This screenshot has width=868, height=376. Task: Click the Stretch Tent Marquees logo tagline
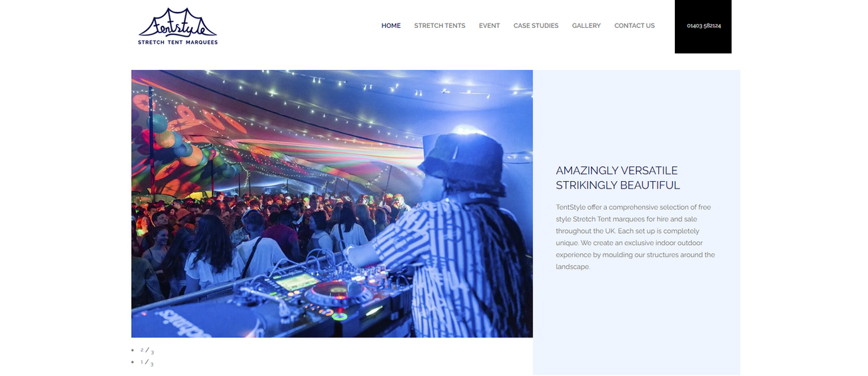(178, 42)
